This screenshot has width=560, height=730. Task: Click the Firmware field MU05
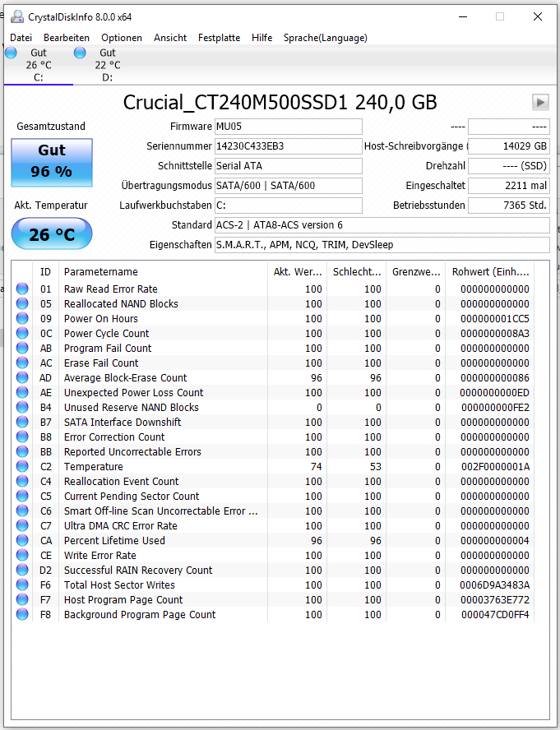[x=289, y=126]
